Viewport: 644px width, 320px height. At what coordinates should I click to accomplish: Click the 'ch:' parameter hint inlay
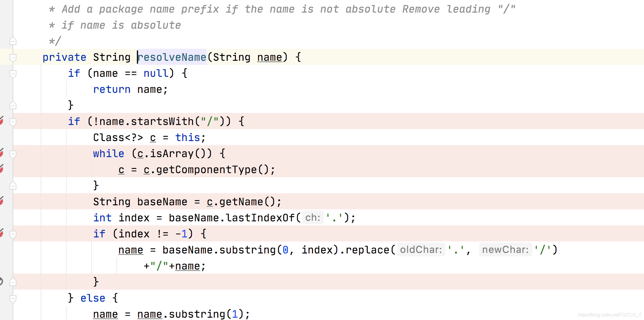pyautogui.click(x=313, y=218)
